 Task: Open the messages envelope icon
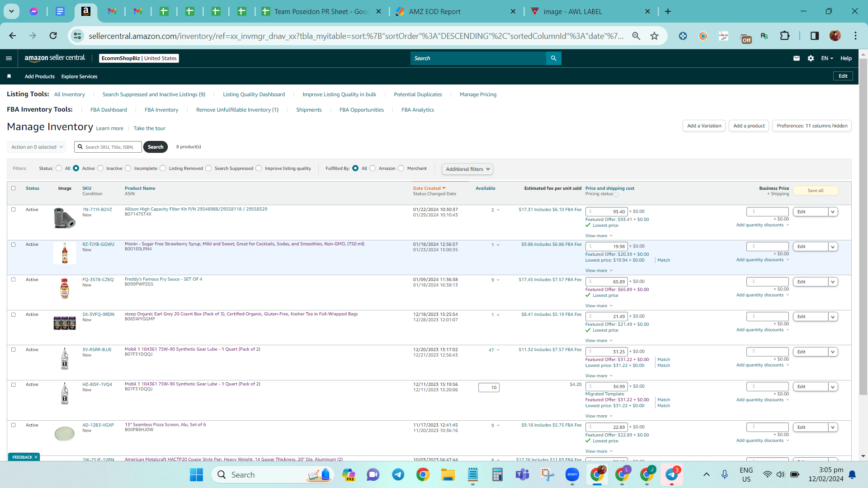[797, 58]
